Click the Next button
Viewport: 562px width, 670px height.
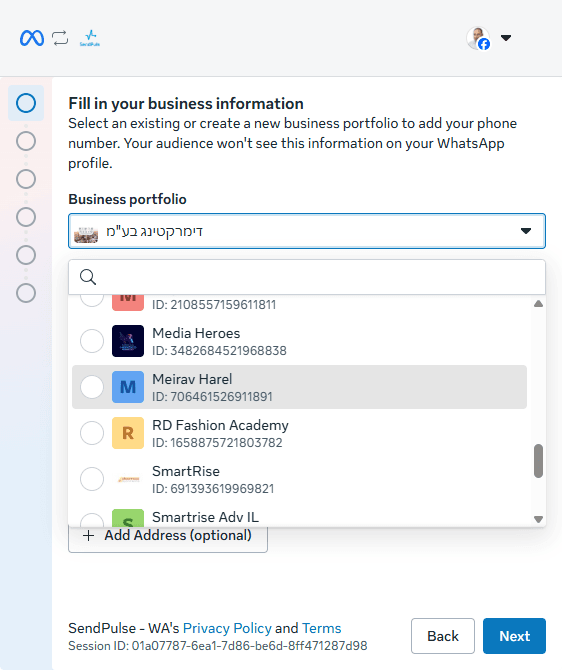515,636
